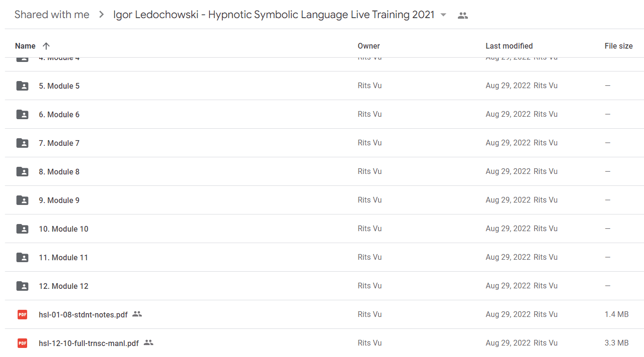Click the Owner column header
644x357 pixels.
(x=369, y=46)
